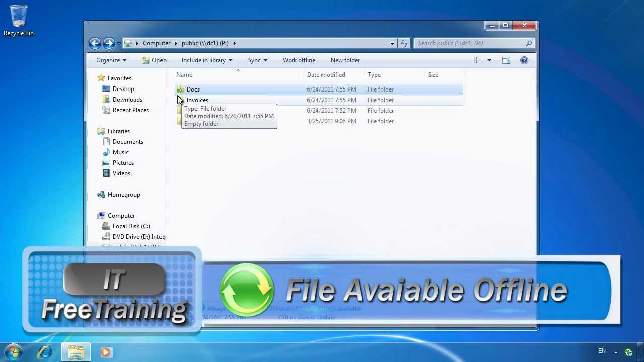Open the Sync dropdown menu
Viewport: 644px width, 362px height.
click(x=257, y=60)
